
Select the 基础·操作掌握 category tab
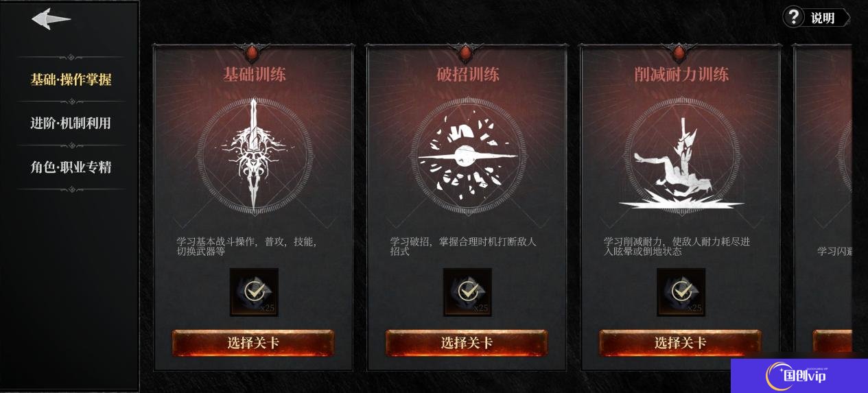[71, 80]
